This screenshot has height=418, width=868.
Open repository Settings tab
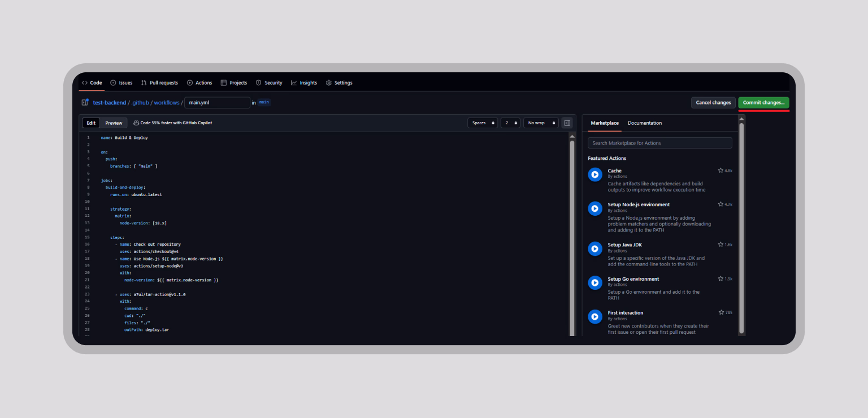coord(339,82)
